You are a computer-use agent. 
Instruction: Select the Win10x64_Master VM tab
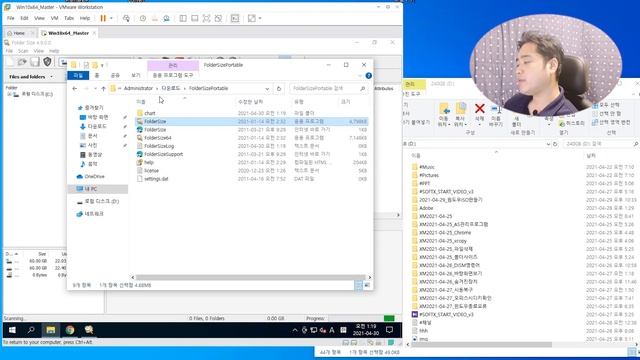[x=68, y=33]
